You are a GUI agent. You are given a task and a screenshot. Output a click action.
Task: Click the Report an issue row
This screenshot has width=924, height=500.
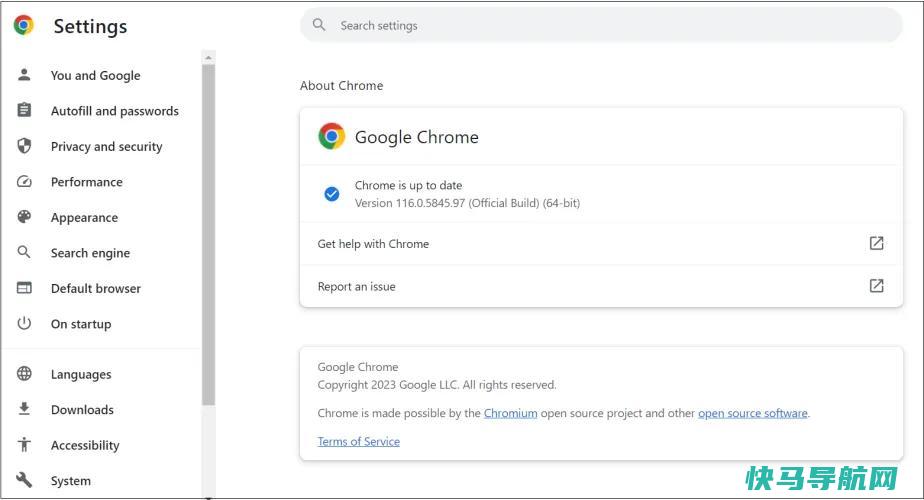point(601,286)
